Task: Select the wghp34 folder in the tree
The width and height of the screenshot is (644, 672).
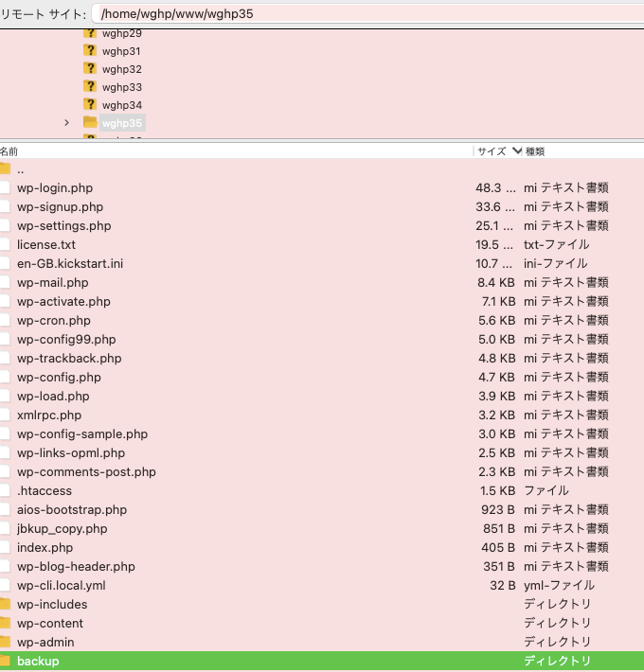Action: tap(122, 105)
